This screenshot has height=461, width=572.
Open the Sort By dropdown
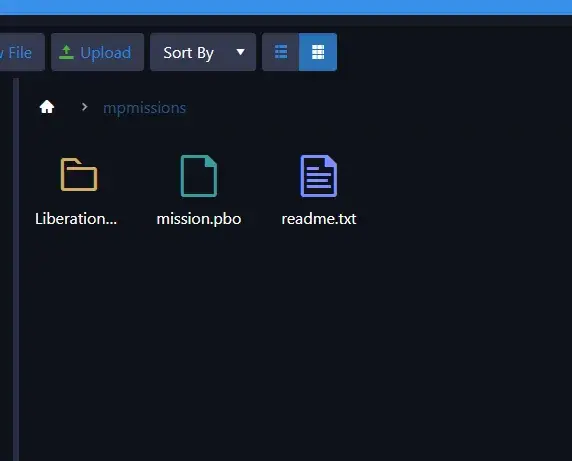203,52
